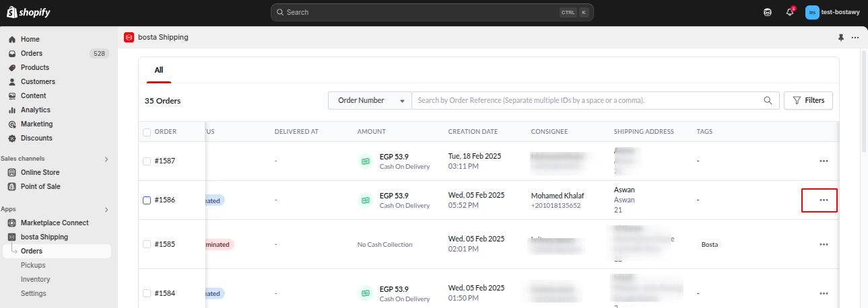Image resolution: width=868 pixels, height=308 pixels.
Task: Open Products section
Action: click(34, 67)
